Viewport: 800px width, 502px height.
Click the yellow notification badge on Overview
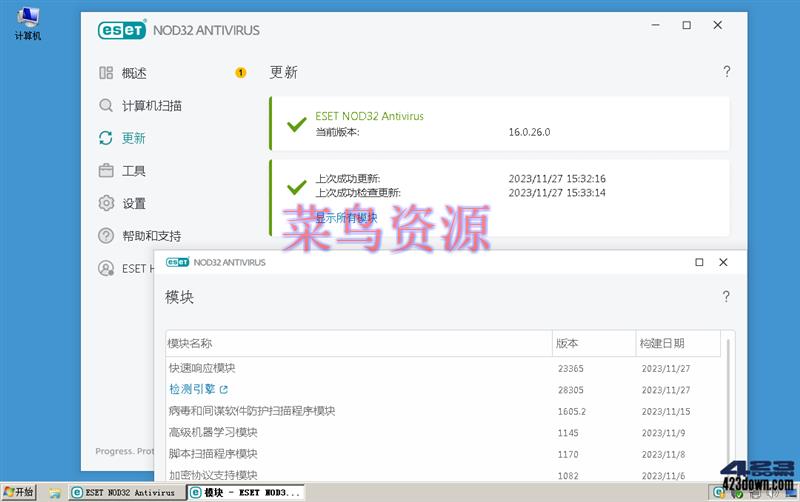point(241,73)
